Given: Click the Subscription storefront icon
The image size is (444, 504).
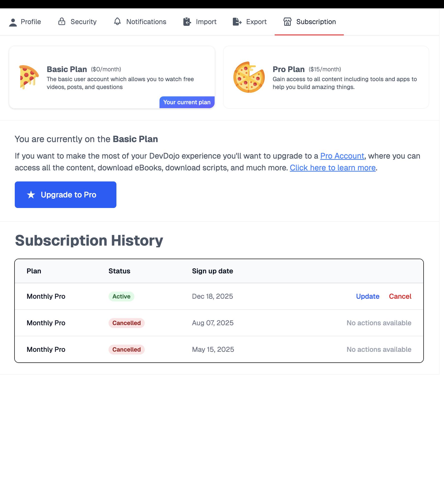Looking at the screenshot, I should coord(287,22).
